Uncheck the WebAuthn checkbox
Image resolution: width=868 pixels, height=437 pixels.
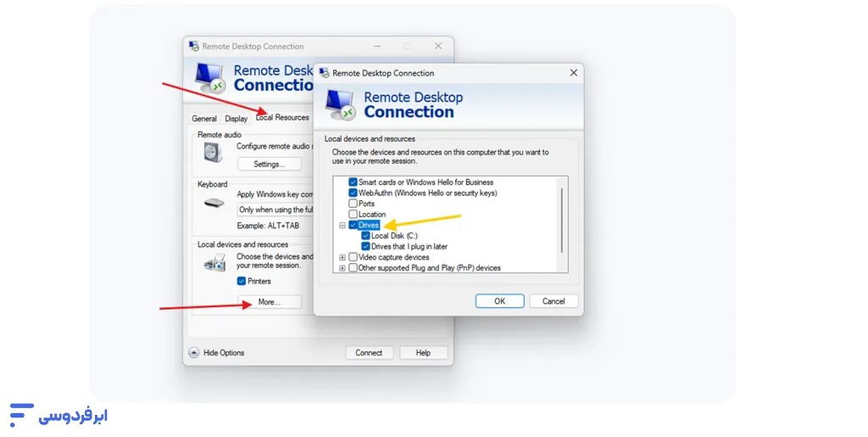pyautogui.click(x=353, y=193)
